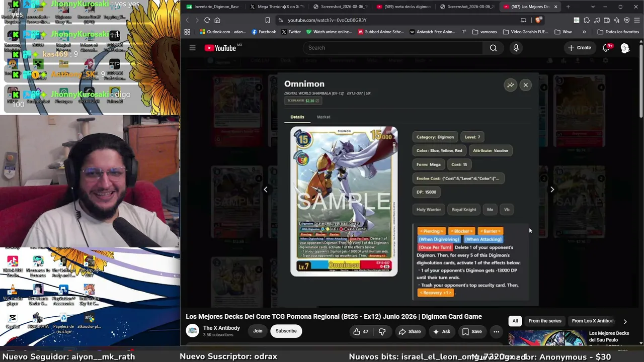Switch to the Details tab
This screenshot has height=362, width=644.
pos(297,117)
